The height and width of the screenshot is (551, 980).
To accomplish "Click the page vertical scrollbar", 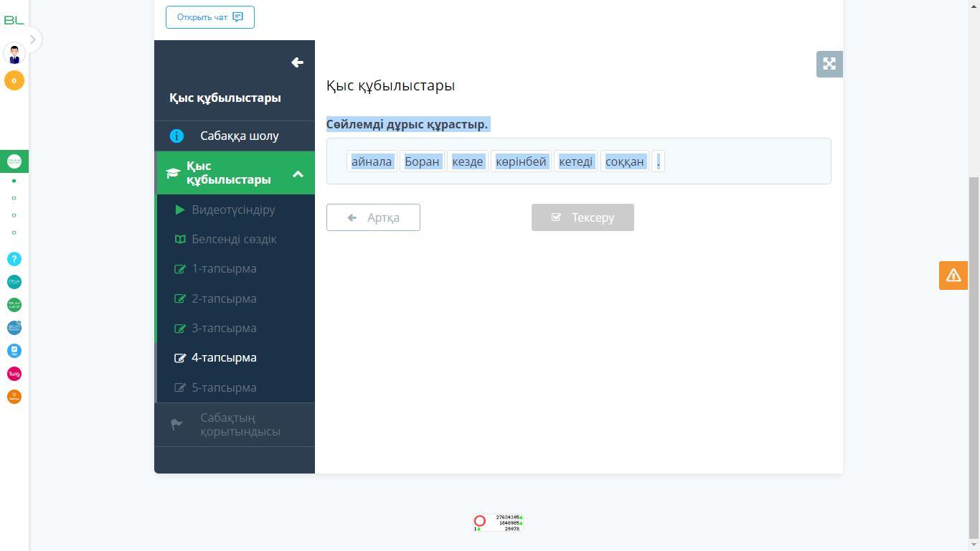I will tap(974, 359).
